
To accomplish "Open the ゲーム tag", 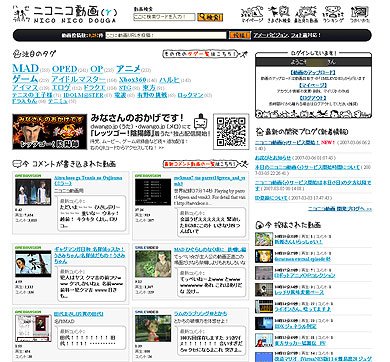I will pyautogui.click(x=25, y=79).
